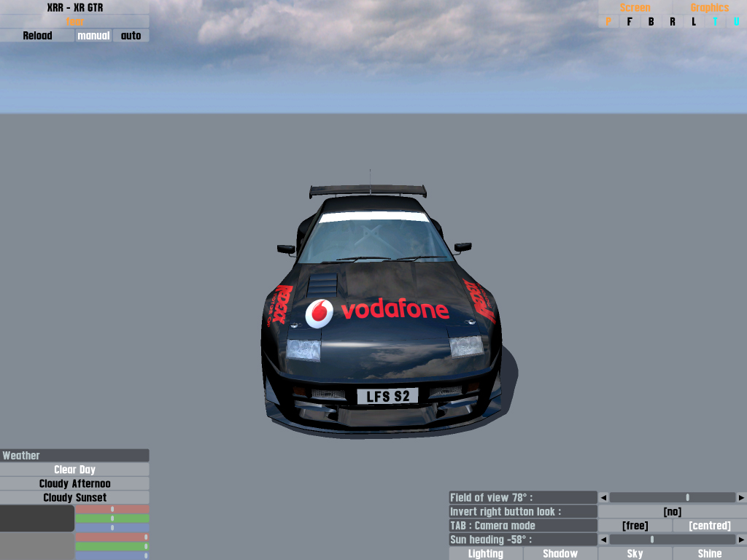The image size is (747, 560).
Task: Select auto reload mode
Action: 131,36
